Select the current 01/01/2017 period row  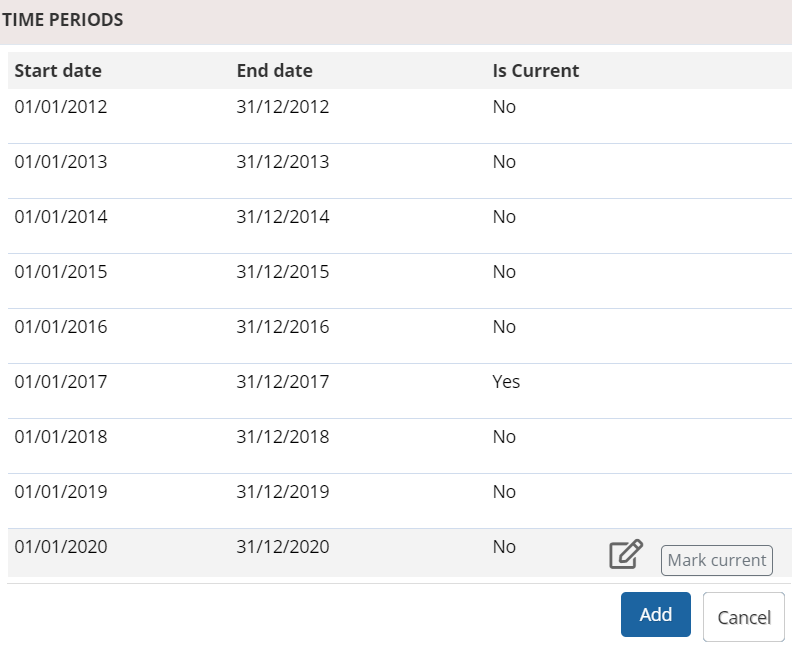[60, 382]
